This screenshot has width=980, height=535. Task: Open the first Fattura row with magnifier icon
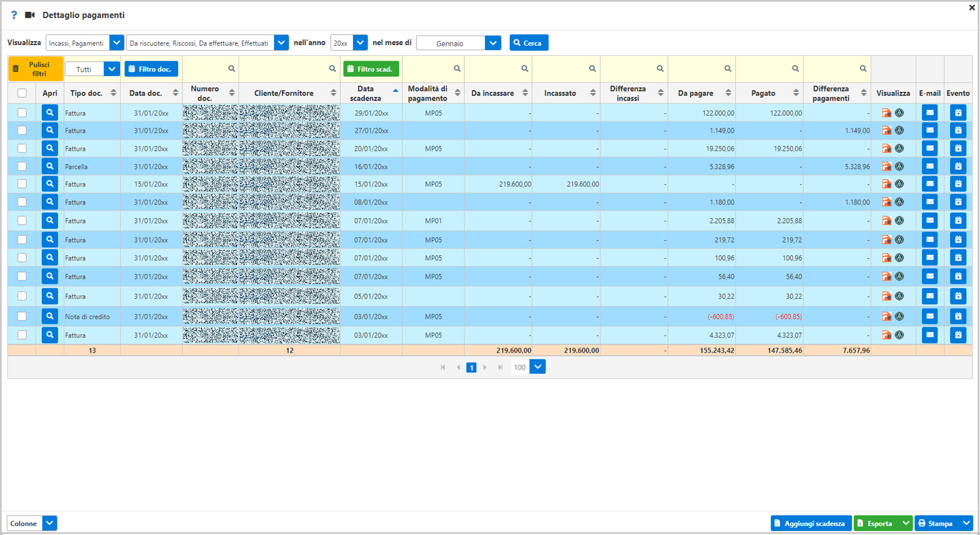(x=50, y=113)
